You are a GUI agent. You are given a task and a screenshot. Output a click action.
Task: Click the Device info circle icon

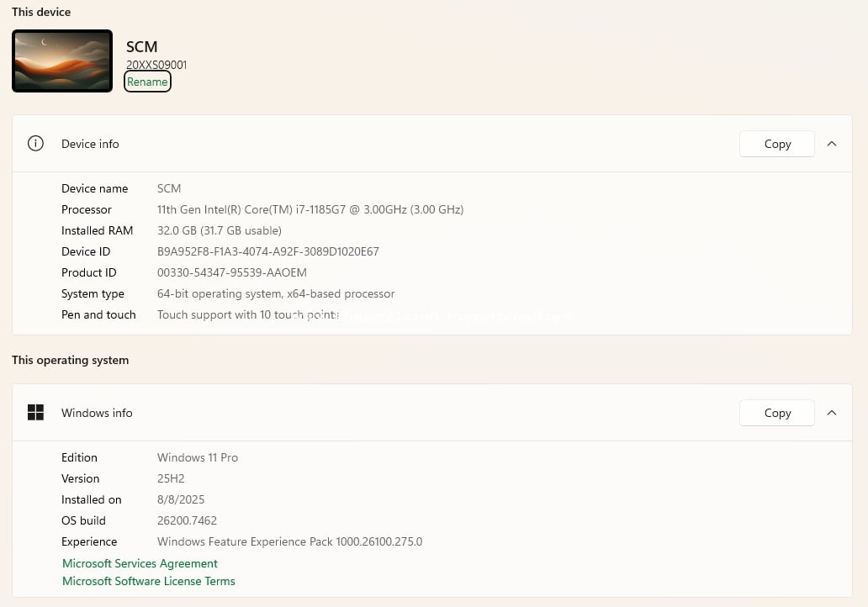(x=35, y=144)
